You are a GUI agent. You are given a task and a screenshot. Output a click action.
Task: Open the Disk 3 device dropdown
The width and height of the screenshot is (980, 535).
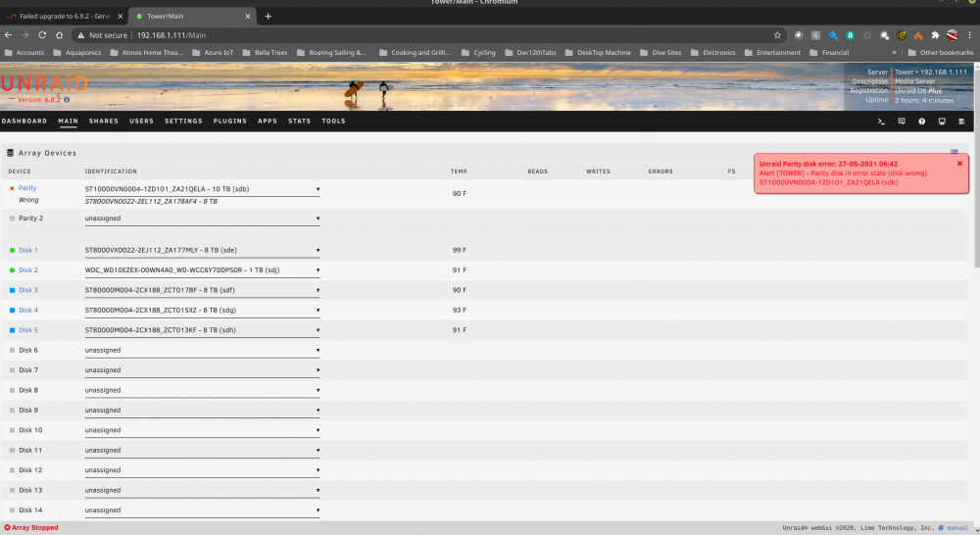click(202, 290)
